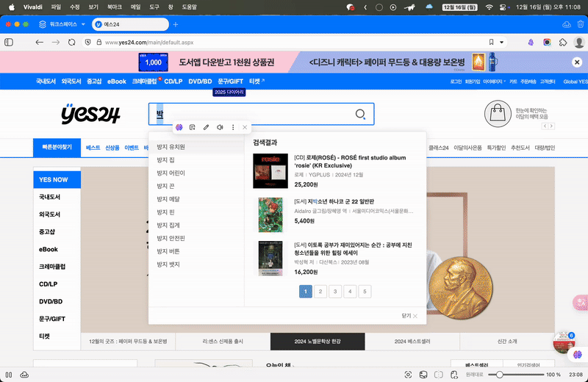Screen dimensions: 588x382
Task: Open the 도구 menu in the macOS menu bar
Action: pos(154,7)
